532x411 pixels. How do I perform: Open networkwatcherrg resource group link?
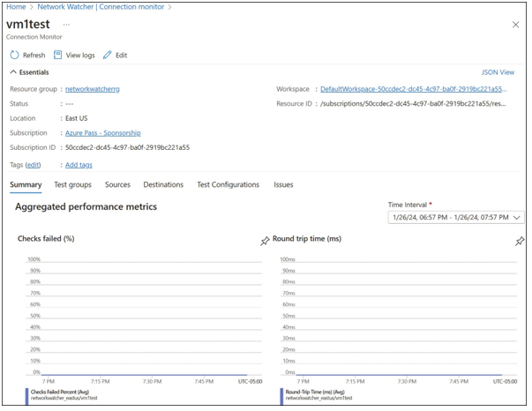[93, 89]
